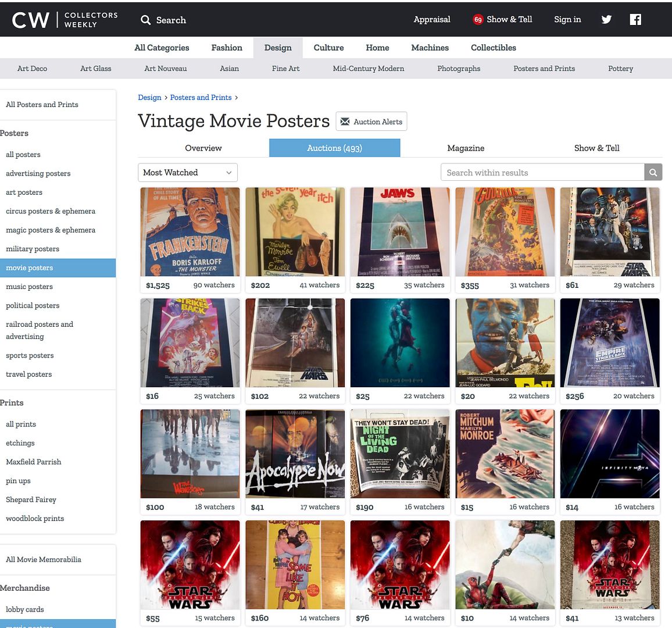This screenshot has height=628, width=672.
Task: Open All Posters and Prints in sidebar
Action: pyautogui.click(x=42, y=105)
